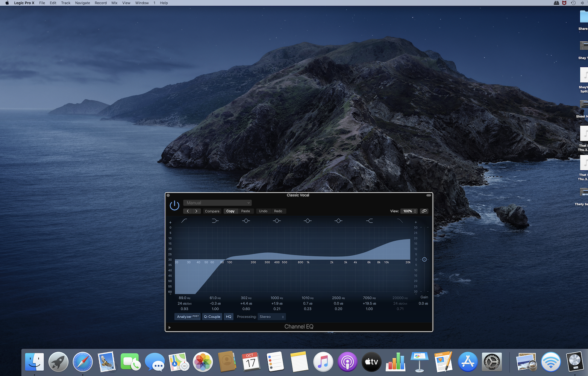This screenshot has height=376, width=588.
Task: Toggle the 1000 Hz parametric band icon
Action: [277, 221]
